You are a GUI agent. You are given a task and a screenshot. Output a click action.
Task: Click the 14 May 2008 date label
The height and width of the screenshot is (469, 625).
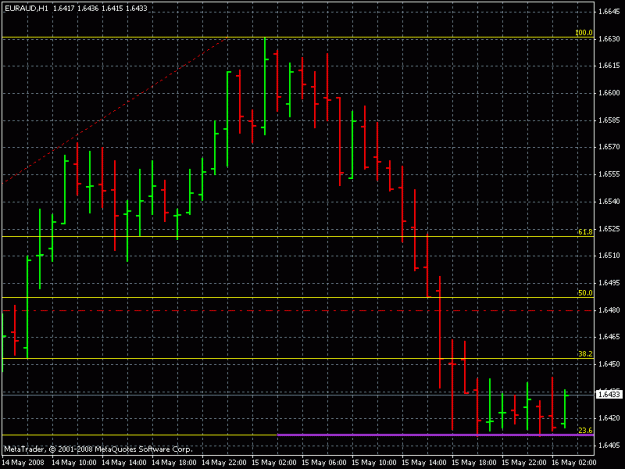pyautogui.click(x=23, y=463)
